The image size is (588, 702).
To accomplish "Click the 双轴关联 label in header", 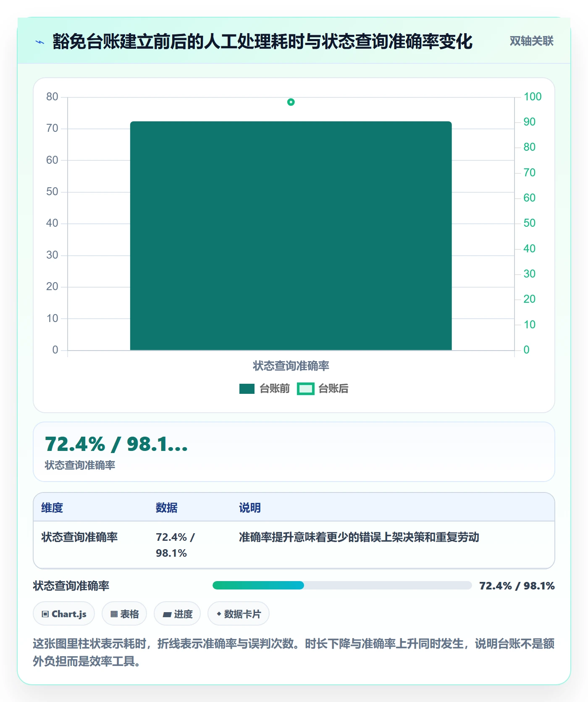I will pos(531,41).
